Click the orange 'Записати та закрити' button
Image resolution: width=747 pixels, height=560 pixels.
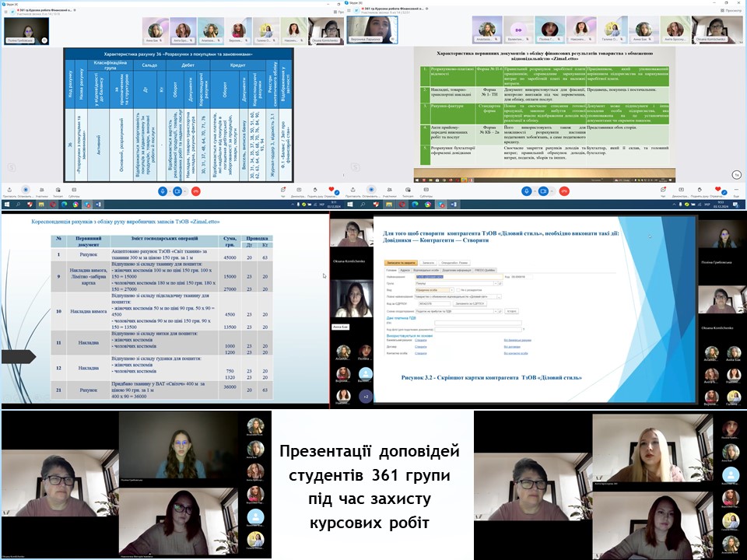[402, 263]
